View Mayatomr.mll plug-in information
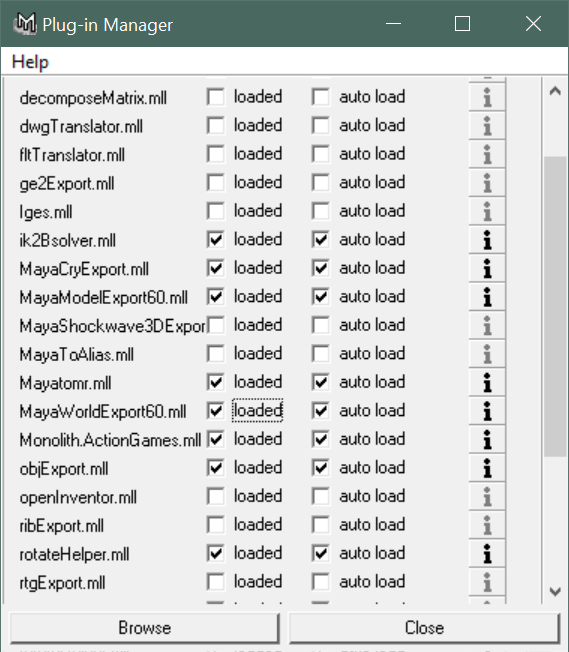The width and height of the screenshot is (569, 652). 487,383
